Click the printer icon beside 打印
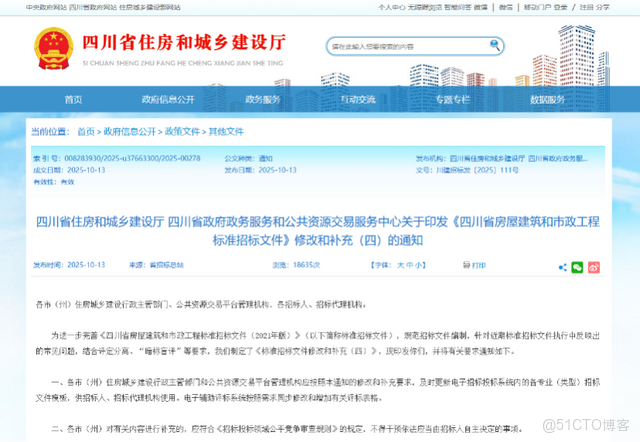Image resolution: width=640 pixels, height=442 pixels. coord(466,265)
